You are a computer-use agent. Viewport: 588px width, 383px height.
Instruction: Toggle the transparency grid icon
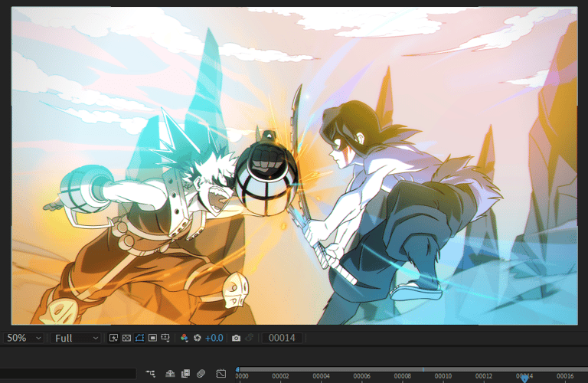pos(127,338)
